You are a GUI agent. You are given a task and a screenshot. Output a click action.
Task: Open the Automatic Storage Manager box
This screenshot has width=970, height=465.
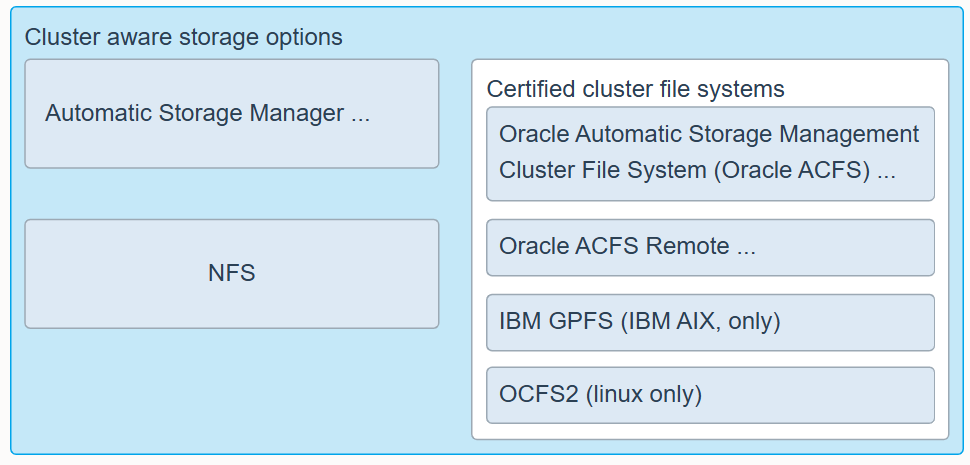coord(231,114)
